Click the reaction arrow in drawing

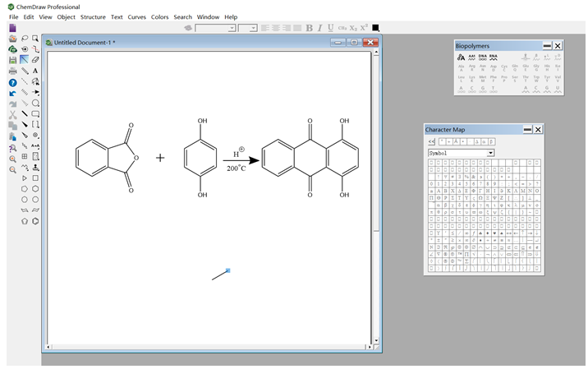(x=241, y=160)
